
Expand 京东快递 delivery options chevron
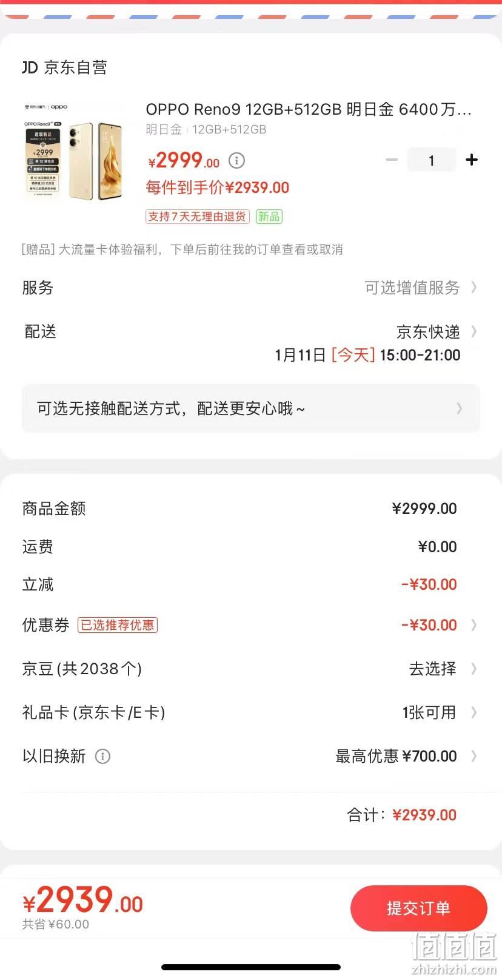(x=474, y=331)
